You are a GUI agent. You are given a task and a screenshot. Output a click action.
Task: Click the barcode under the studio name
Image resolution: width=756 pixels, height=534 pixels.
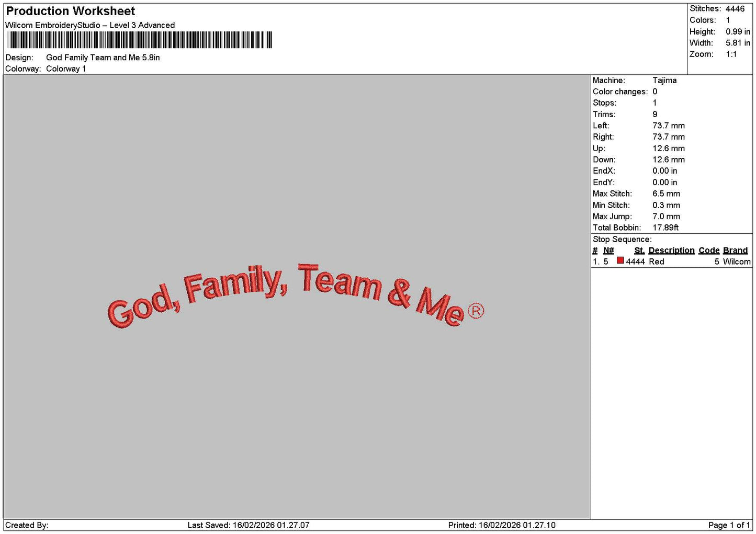tap(140, 40)
